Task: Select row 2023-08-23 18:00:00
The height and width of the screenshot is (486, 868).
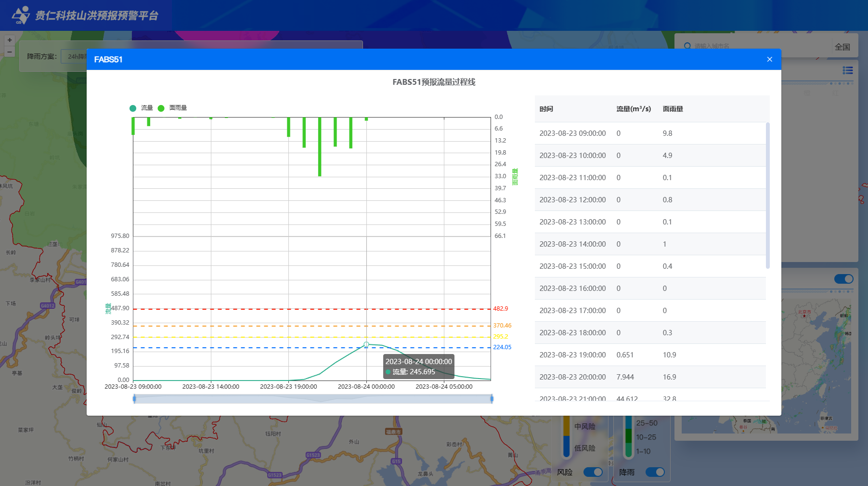Action: (x=650, y=333)
